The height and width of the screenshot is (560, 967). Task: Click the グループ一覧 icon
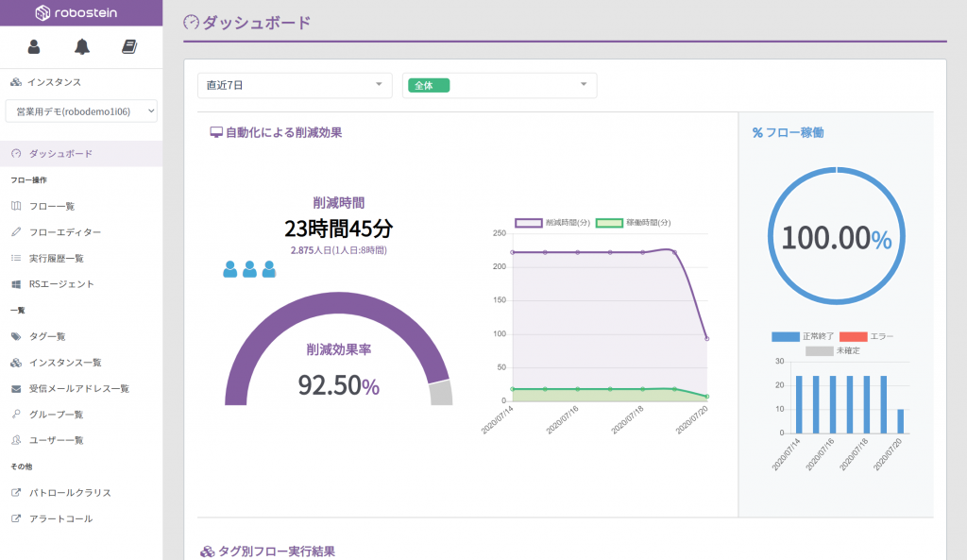coord(16,415)
